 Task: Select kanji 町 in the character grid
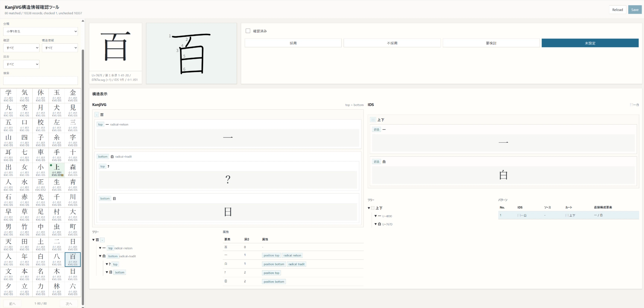[73, 230]
